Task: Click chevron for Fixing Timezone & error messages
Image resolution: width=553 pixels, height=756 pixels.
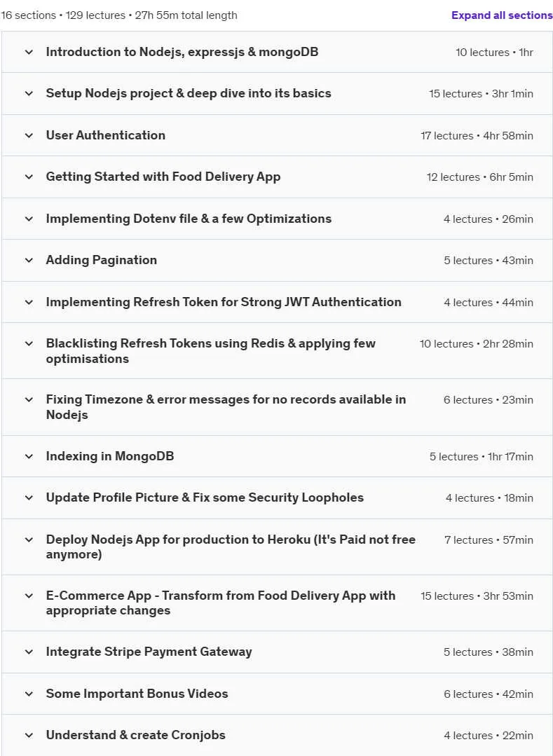Action: coord(29,399)
